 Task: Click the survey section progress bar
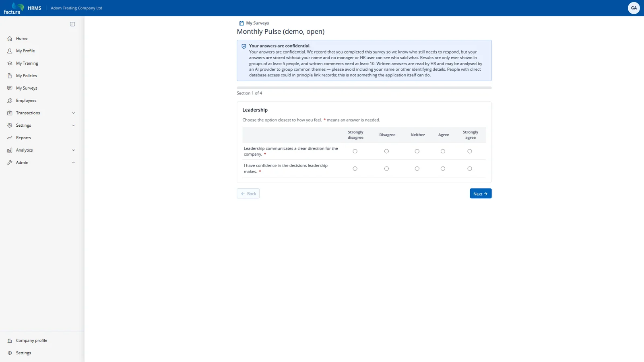pyautogui.click(x=364, y=88)
